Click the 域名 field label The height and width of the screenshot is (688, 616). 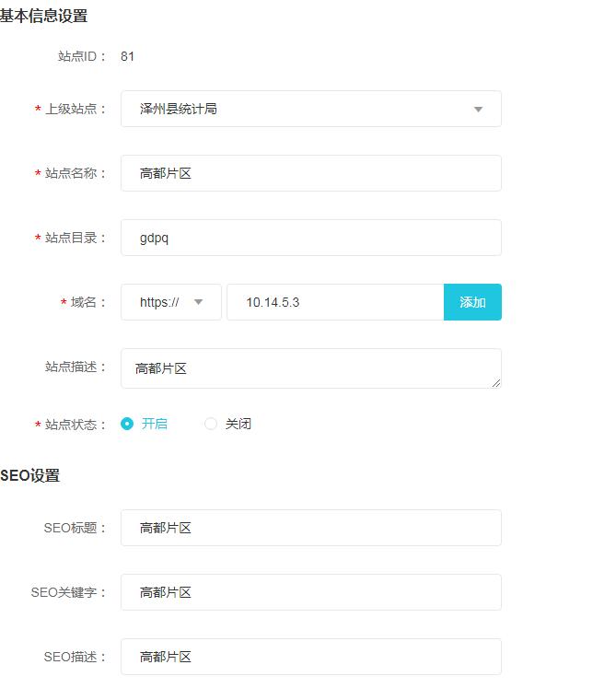pos(88,302)
